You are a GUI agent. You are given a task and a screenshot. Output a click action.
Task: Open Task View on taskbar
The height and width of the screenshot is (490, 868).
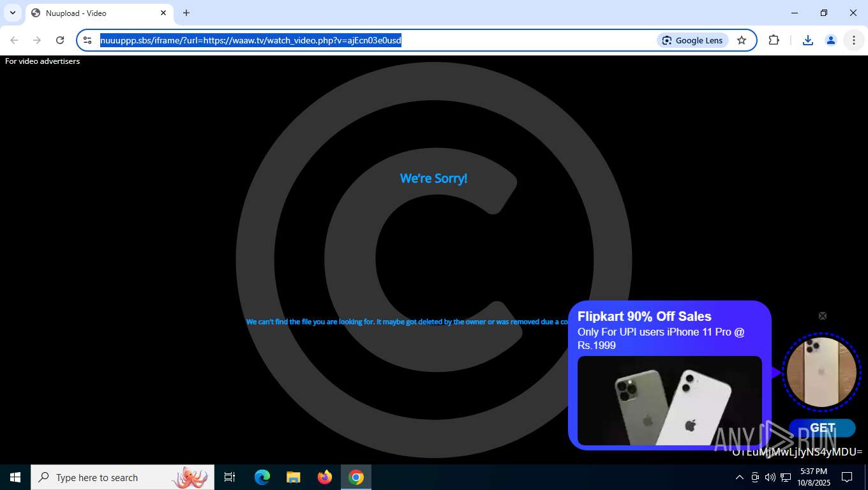230,477
